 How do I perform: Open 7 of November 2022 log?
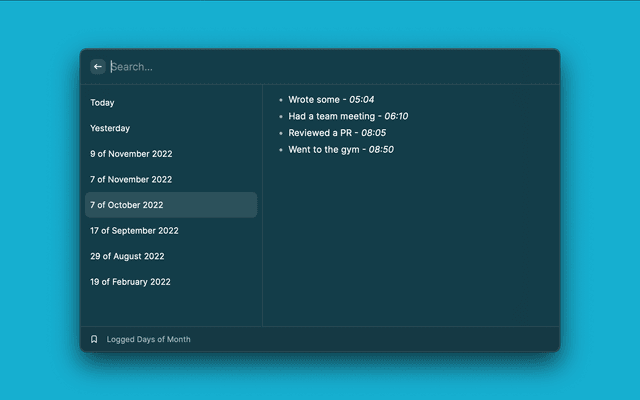tap(131, 179)
